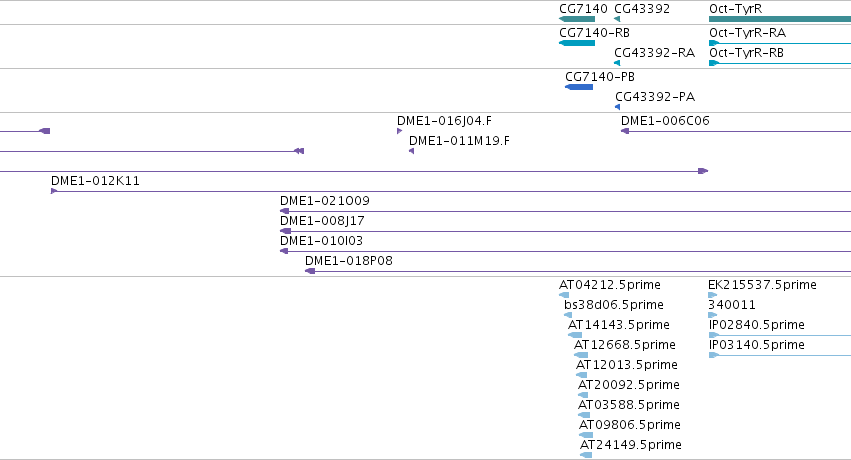Open the Oct-TyrR-RA transcript label

(747, 33)
